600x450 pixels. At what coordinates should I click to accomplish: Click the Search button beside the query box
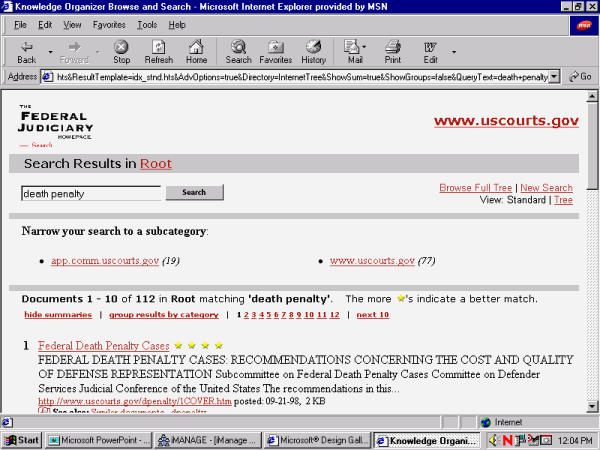[194, 193]
